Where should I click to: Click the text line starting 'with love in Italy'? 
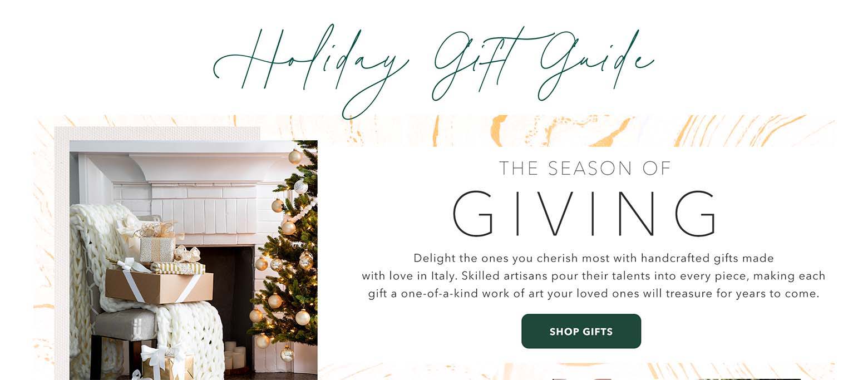point(593,276)
